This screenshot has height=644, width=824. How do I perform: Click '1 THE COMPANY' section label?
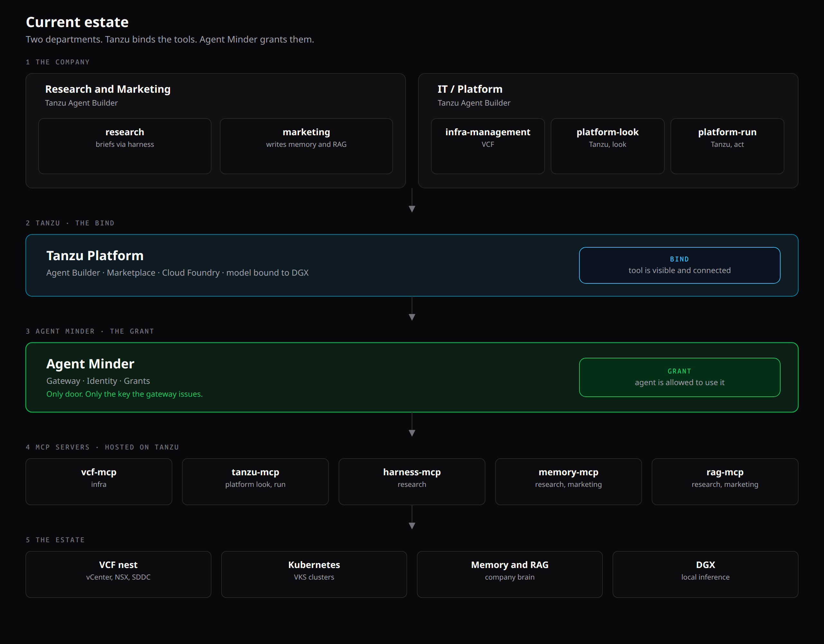click(x=58, y=62)
